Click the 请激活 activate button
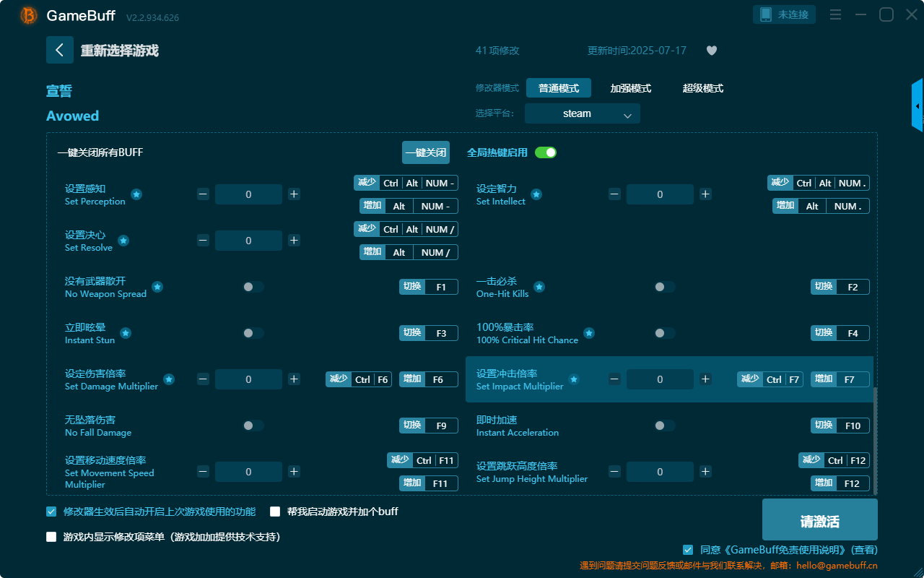Viewport: 924px width, 578px height. pos(820,519)
